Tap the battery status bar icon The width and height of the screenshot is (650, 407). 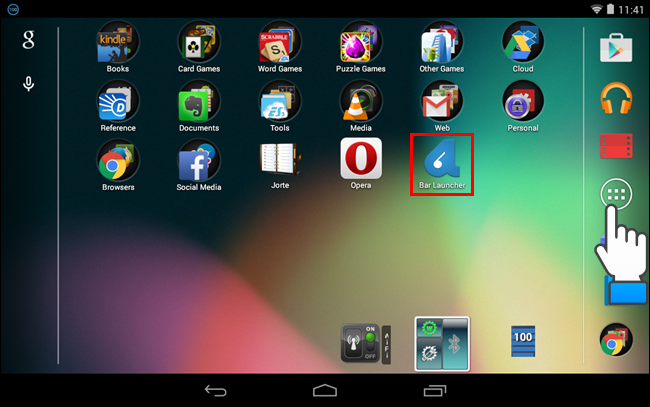[x=610, y=9]
